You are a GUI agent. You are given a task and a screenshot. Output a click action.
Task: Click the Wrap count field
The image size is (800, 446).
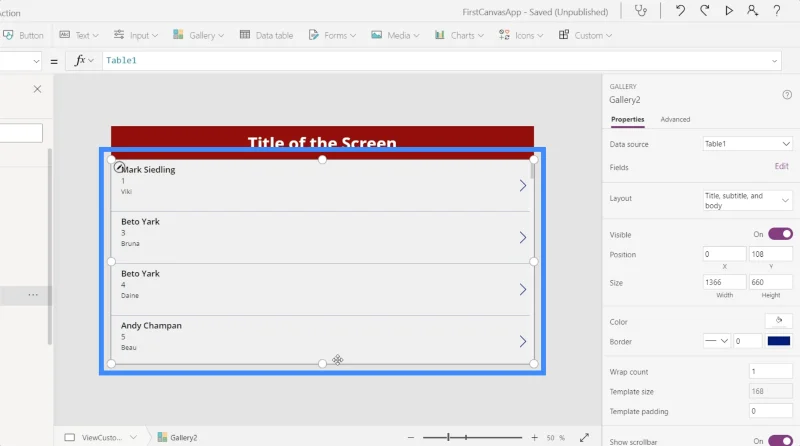pos(770,371)
